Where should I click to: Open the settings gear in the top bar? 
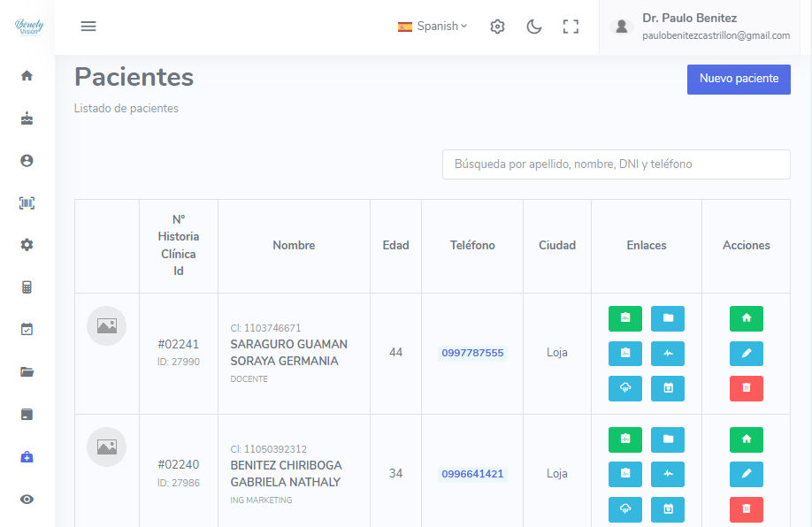(497, 27)
